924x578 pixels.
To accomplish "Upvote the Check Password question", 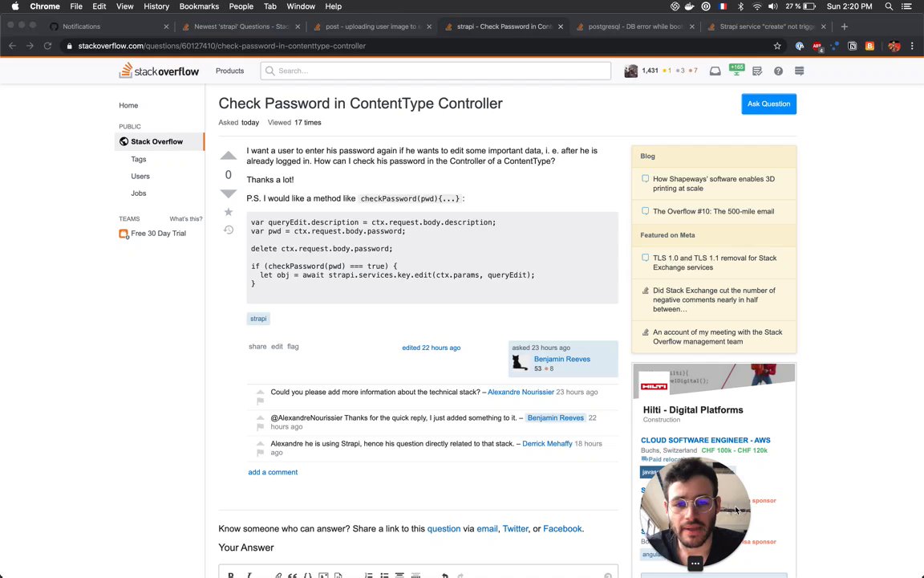I will tap(228, 156).
